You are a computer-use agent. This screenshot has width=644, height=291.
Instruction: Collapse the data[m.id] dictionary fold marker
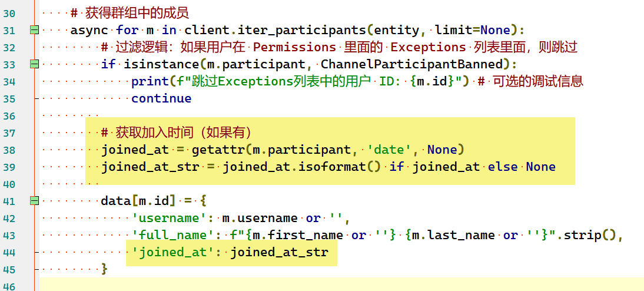click(x=34, y=201)
